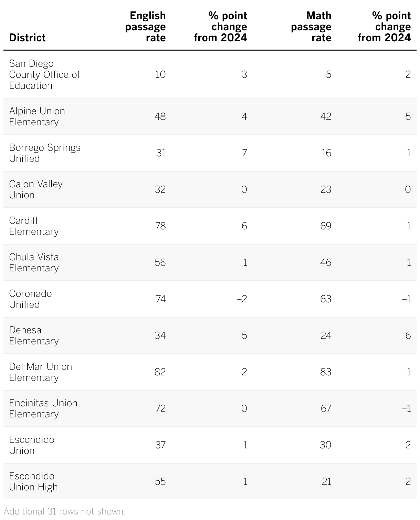
Task: Click Chula Vista Elementary district name
Action: click(x=34, y=262)
